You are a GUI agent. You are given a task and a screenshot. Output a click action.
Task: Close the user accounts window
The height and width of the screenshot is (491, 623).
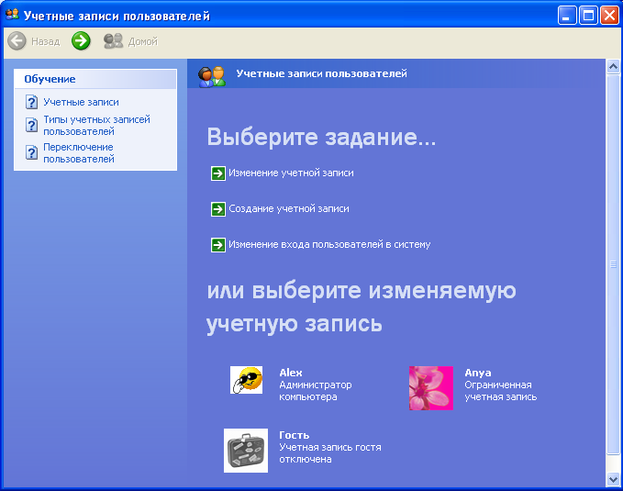609,16
